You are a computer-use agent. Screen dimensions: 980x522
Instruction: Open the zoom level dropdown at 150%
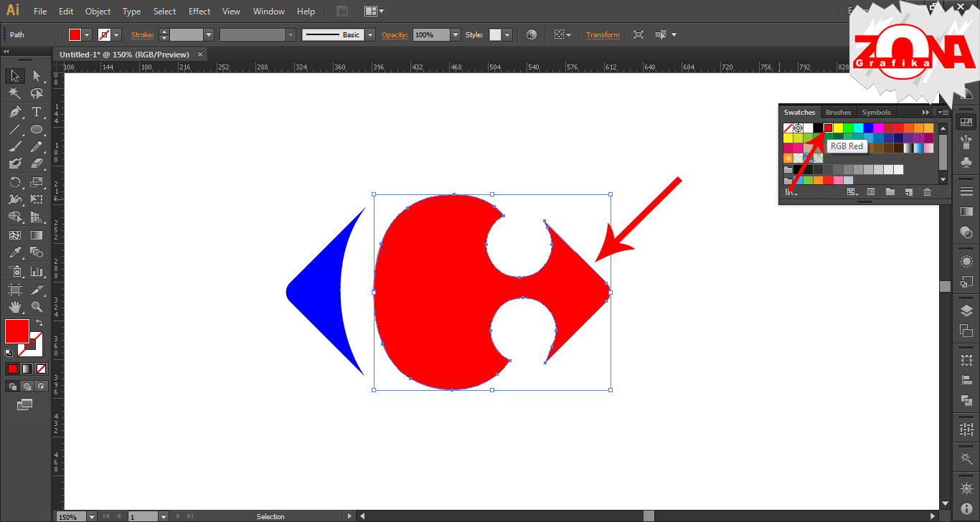point(91,516)
